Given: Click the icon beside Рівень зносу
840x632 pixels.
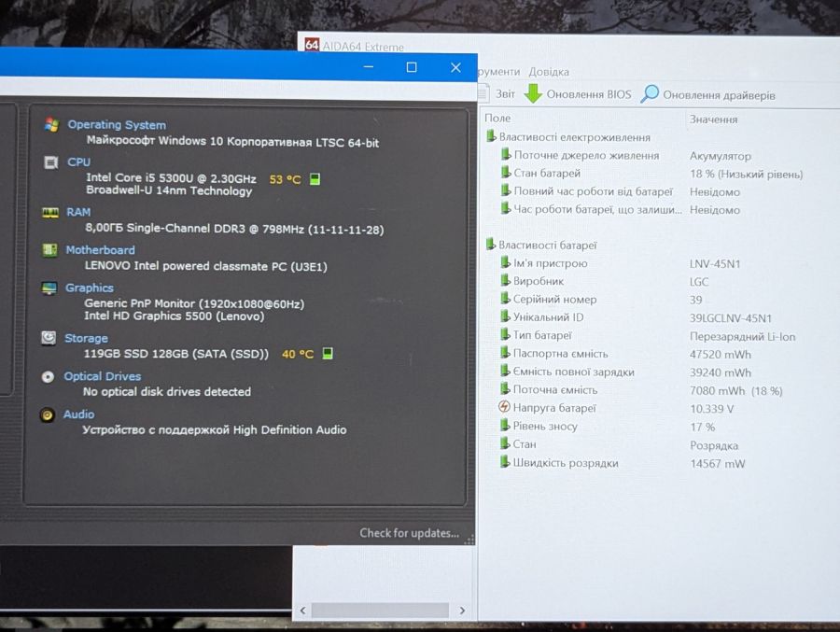Looking at the screenshot, I should pos(505,425).
